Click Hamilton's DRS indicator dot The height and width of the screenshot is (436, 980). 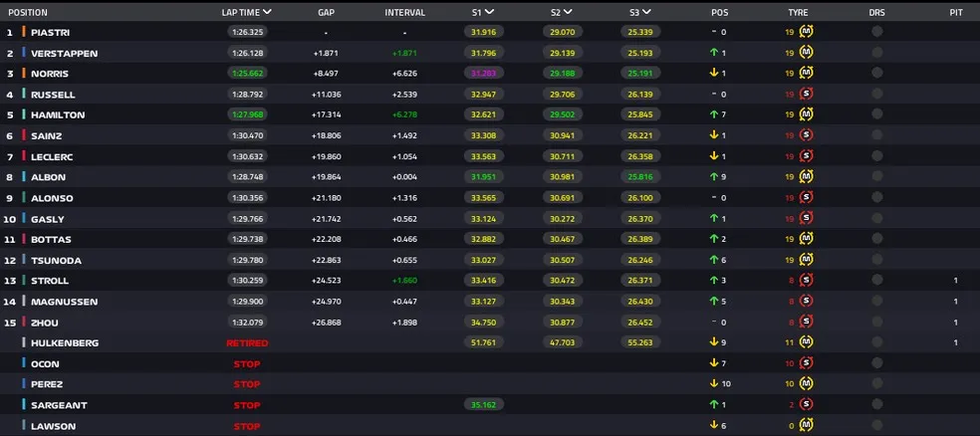tap(876, 114)
